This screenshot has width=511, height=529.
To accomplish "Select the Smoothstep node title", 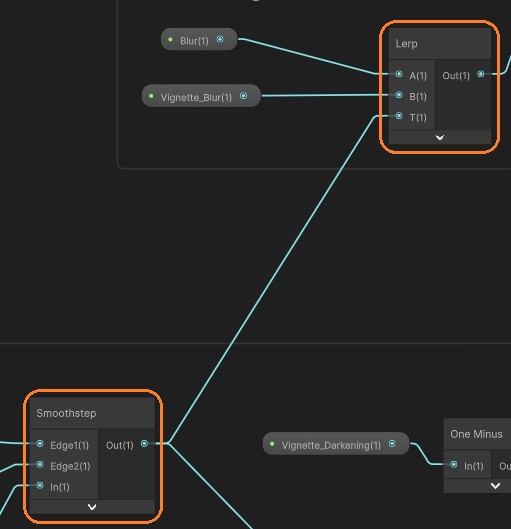I will click(x=66, y=413).
